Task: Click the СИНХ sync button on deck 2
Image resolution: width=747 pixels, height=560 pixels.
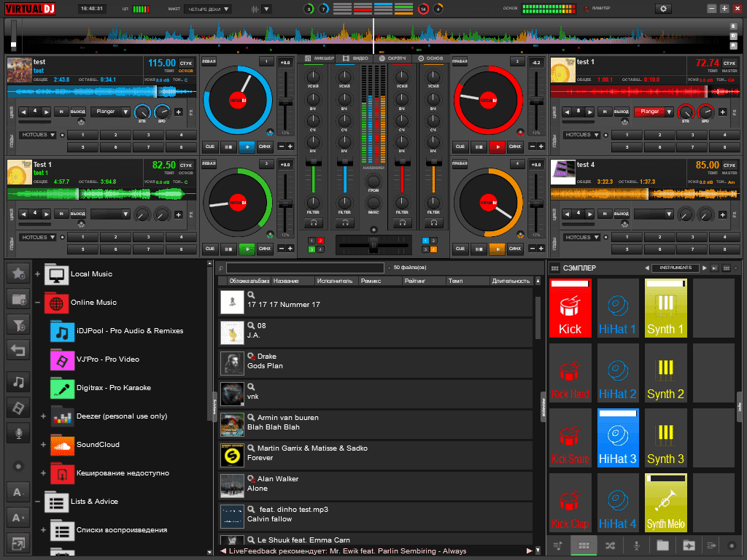Action: (x=515, y=147)
